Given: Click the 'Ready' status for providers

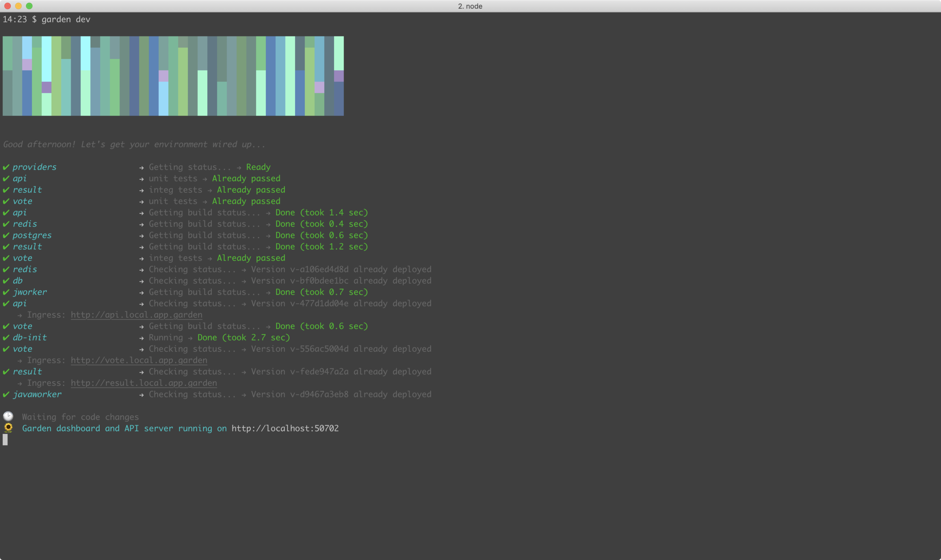Looking at the screenshot, I should point(258,167).
